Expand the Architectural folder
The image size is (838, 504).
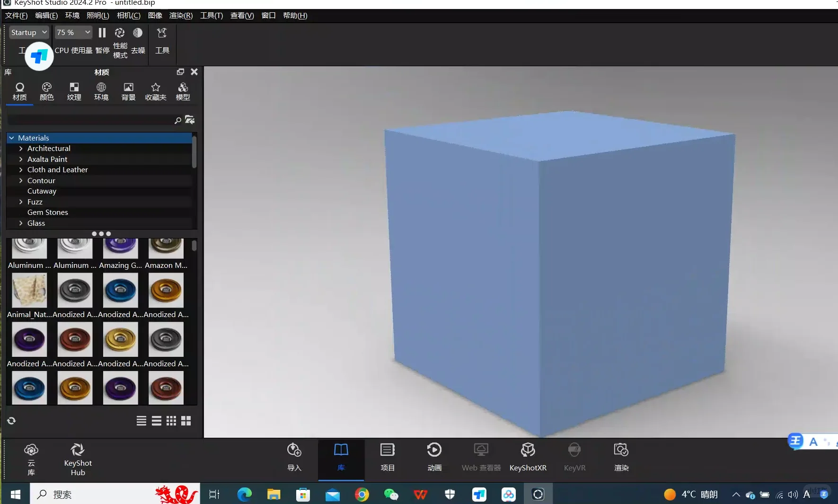tap(21, 149)
